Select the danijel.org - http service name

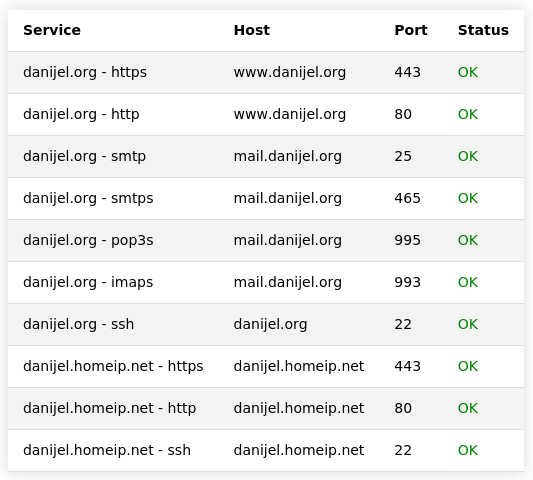[x=81, y=114]
